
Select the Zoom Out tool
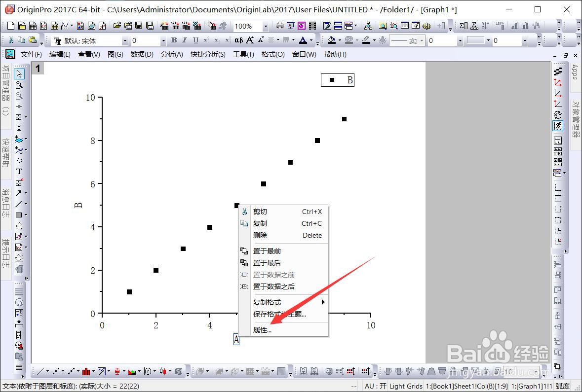pos(19,96)
